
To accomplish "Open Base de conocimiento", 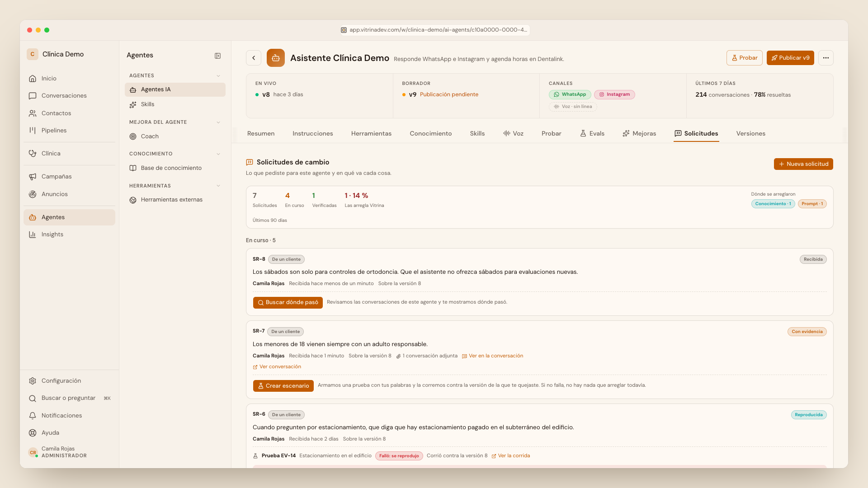I will click(175, 168).
